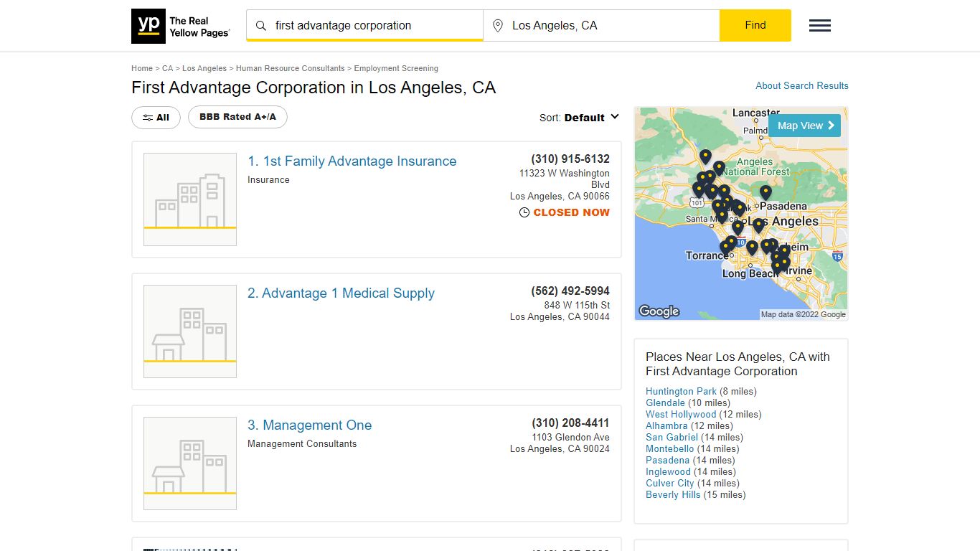
Task: Click the clock icon beside CLOSED NOW
Action: tap(524, 212)
